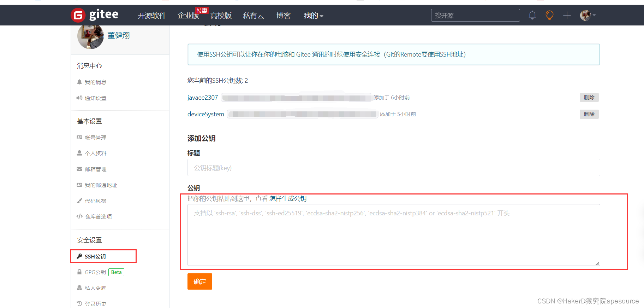The width and height of the screenshot is (644, 308).
Task: Click the javaee2307 key name
Action: tap(203, 98)
